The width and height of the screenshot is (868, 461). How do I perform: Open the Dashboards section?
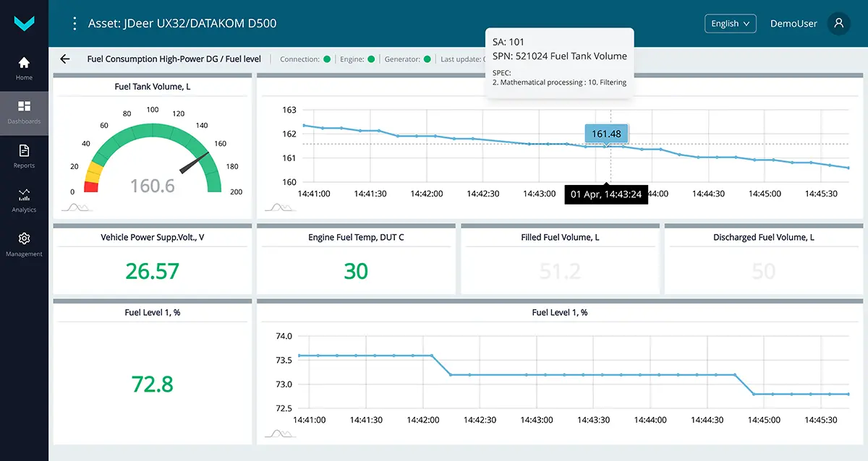coord(24,112)
